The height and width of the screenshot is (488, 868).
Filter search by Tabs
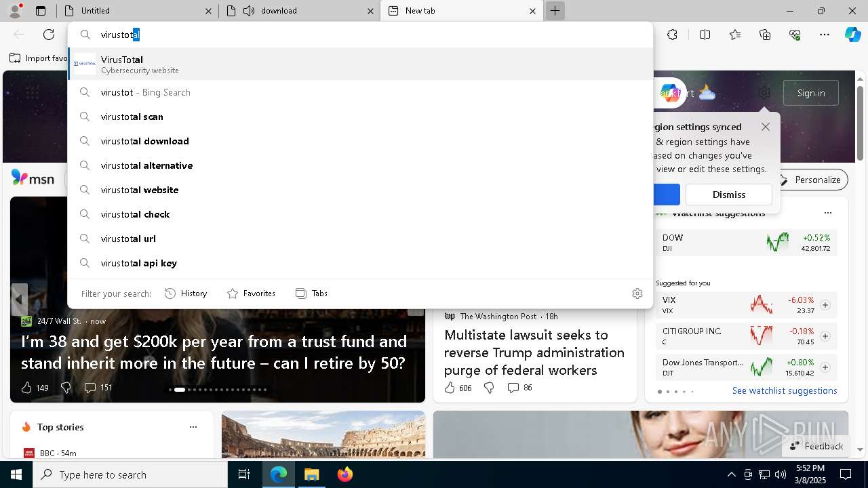coord(312,293)
